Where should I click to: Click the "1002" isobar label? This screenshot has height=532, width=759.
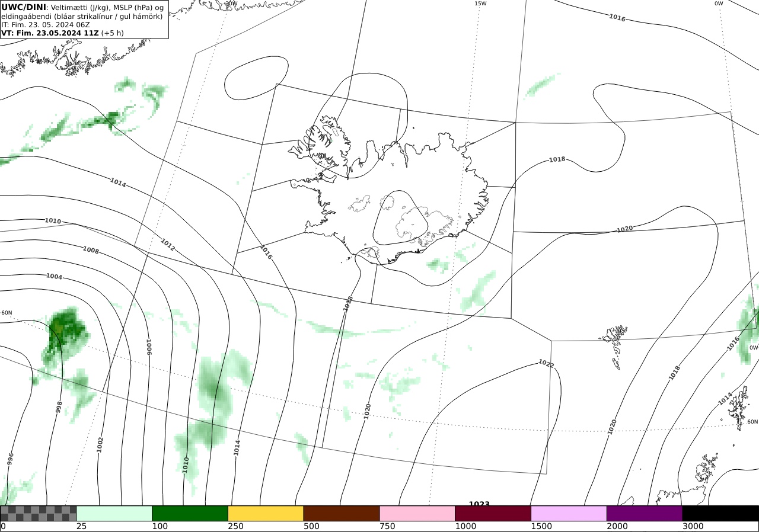[x=100, y=444]
